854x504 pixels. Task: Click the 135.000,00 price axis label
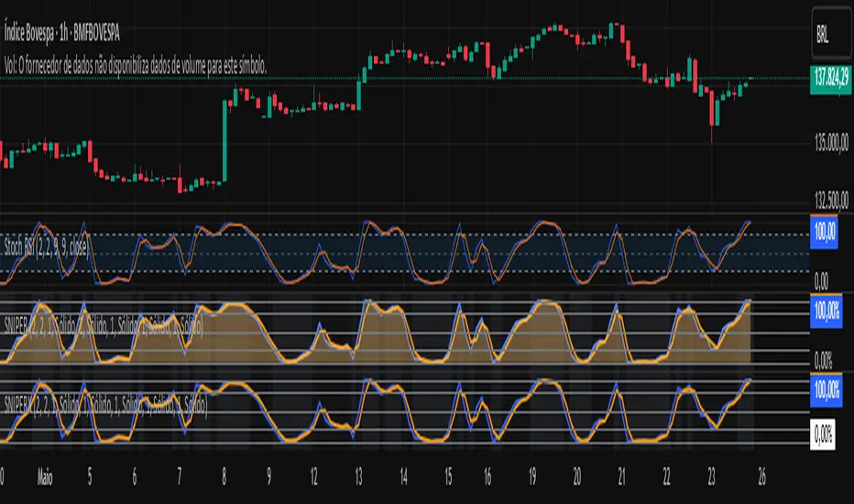click(x=832, y=143)
